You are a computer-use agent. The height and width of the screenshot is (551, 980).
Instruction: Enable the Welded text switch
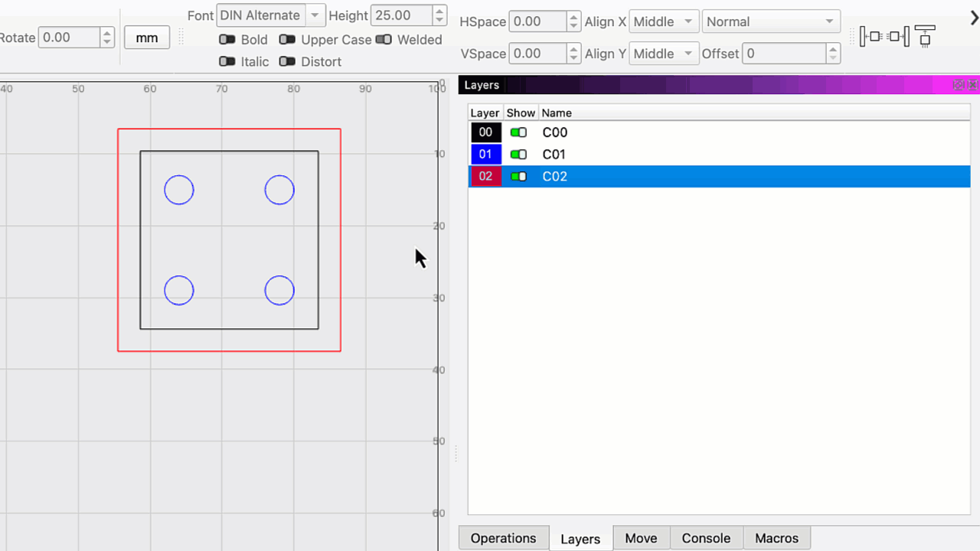point(384,40)
